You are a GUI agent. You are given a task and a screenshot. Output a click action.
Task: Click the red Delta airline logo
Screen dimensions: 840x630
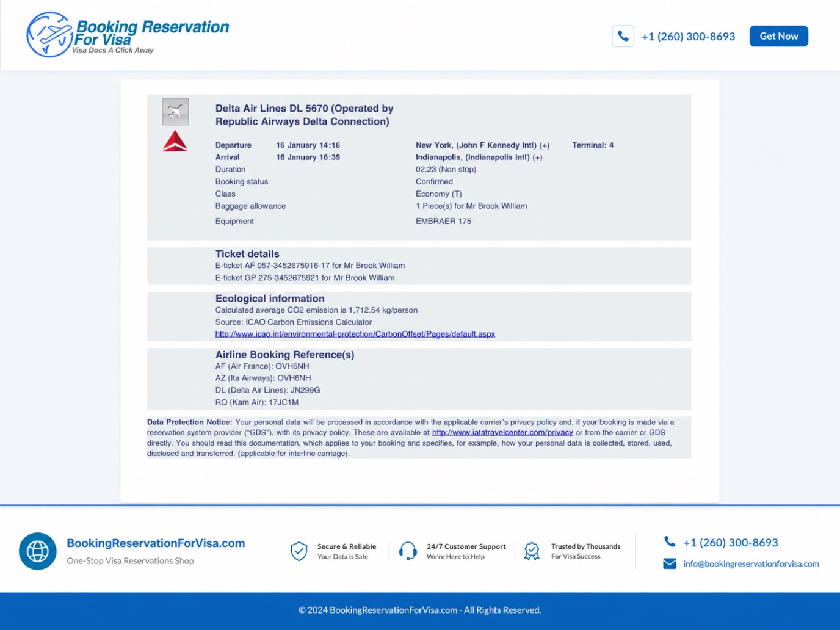coord(175,141)
